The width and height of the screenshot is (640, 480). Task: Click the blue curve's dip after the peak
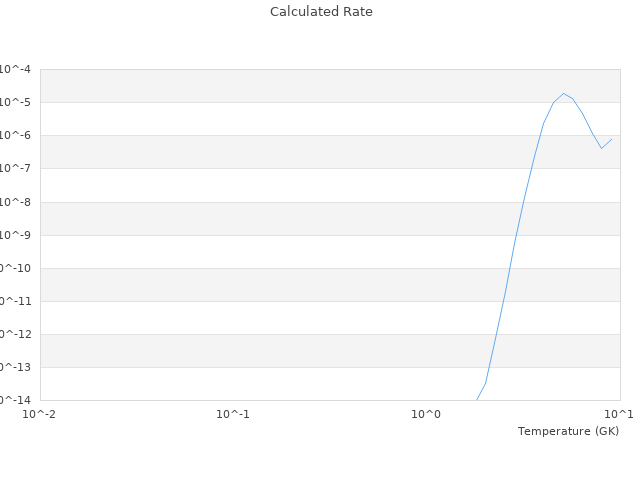(602, 148)
